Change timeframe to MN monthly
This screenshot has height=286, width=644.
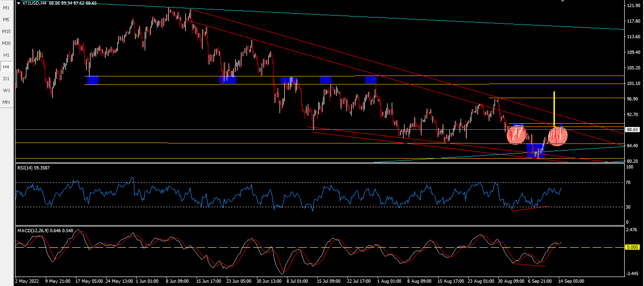click(x=6, y=102)
